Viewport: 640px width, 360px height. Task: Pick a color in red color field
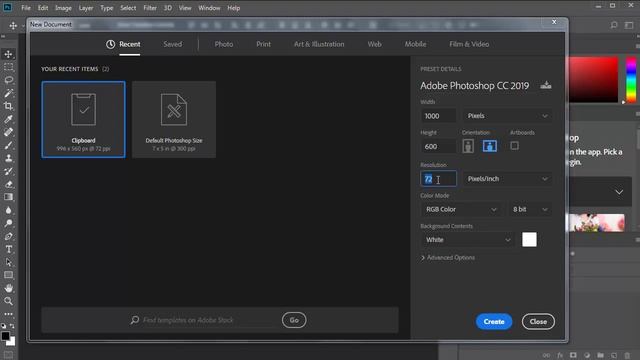(594, 80)
